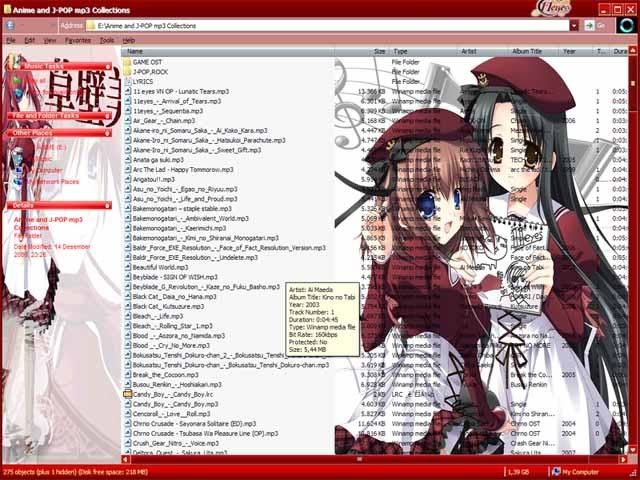Select 11eyes_-_Sequentia.mp3 file
The height and width of the screenshot is (480, 640).
[x=168, y=111]
